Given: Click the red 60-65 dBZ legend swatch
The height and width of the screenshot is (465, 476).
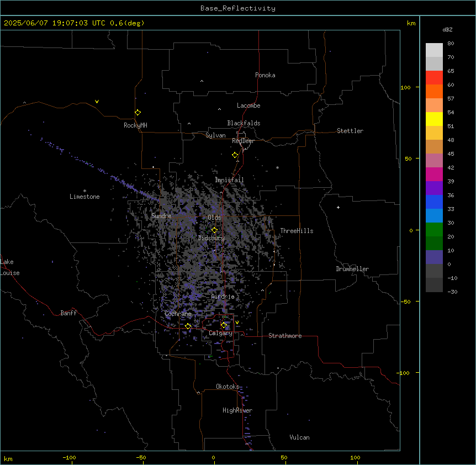Looking at the screenshot, I should coord(434,78).
